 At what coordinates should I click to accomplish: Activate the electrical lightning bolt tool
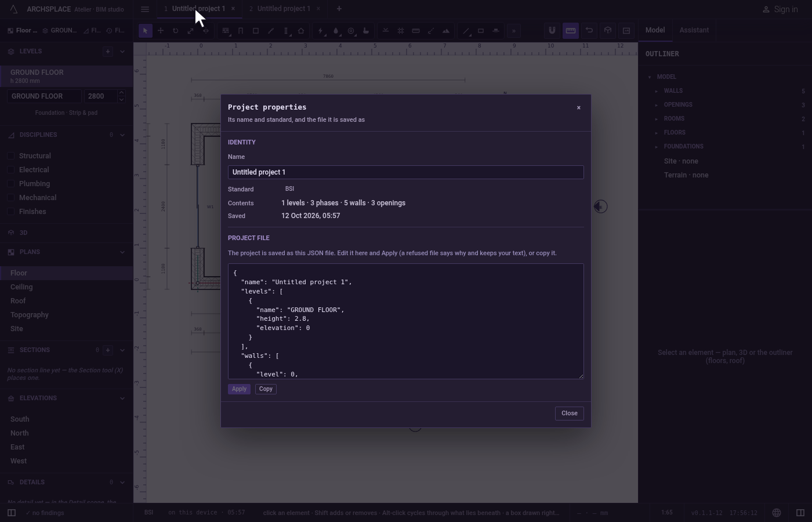321,31
